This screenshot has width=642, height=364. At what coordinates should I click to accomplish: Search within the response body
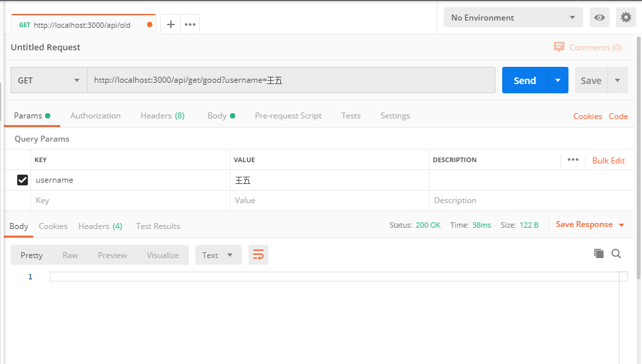tap(616, 253)
